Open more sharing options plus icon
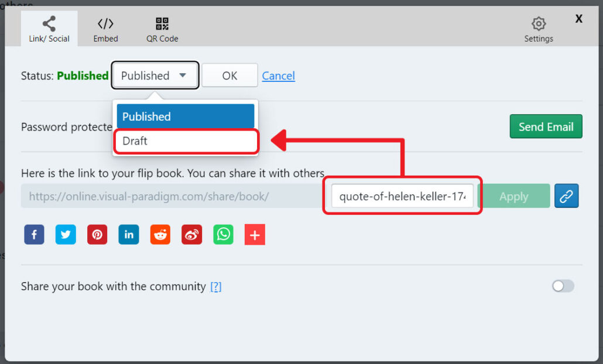Screen dimensions: 603x364 click(x=255, y=235)
